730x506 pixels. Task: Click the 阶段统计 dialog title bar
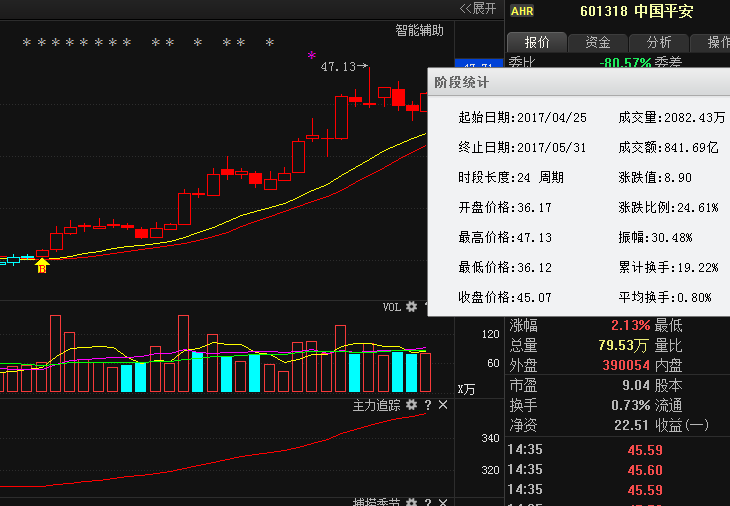(579, 82)
